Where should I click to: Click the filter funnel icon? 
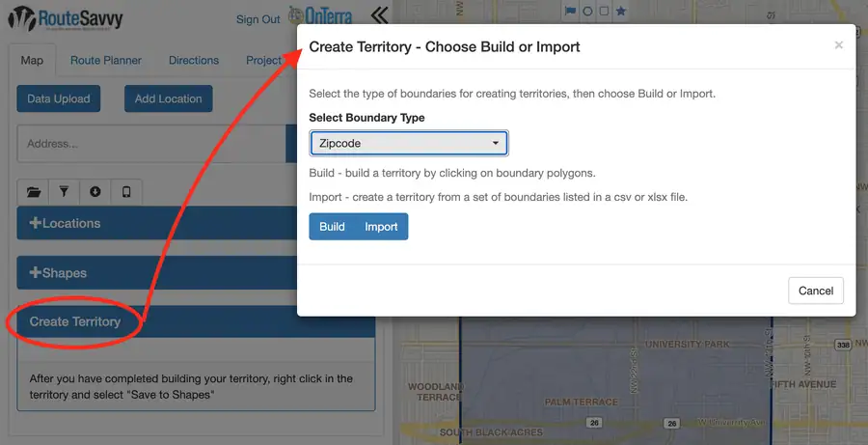65,192
